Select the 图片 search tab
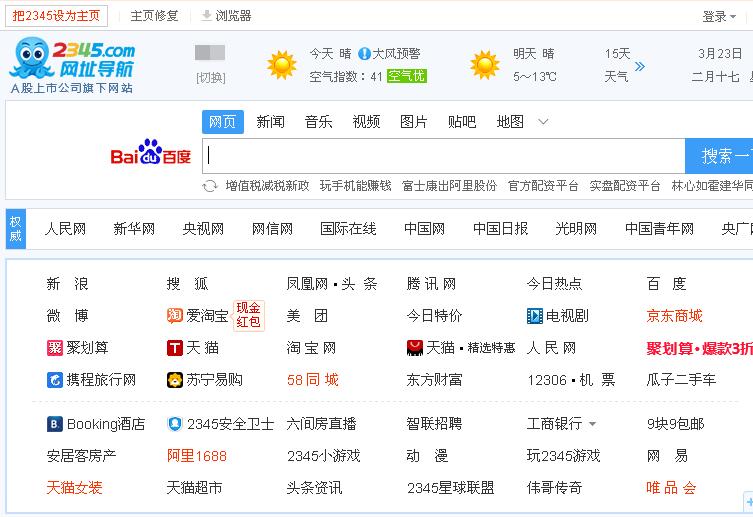Viewport: 753px width, 517px height. click(x=414, y=121)
